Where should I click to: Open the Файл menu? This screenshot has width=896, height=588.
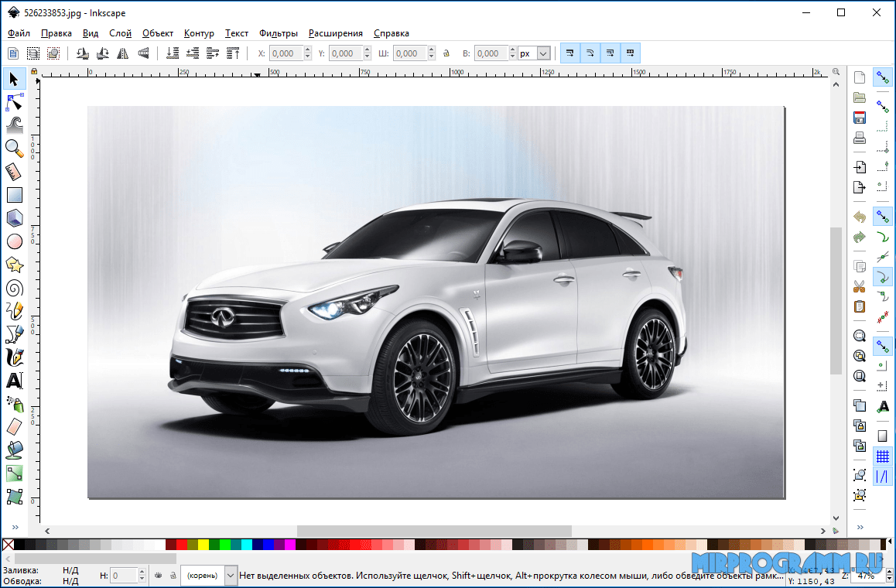pyautogui.click(x=19, y=33)
